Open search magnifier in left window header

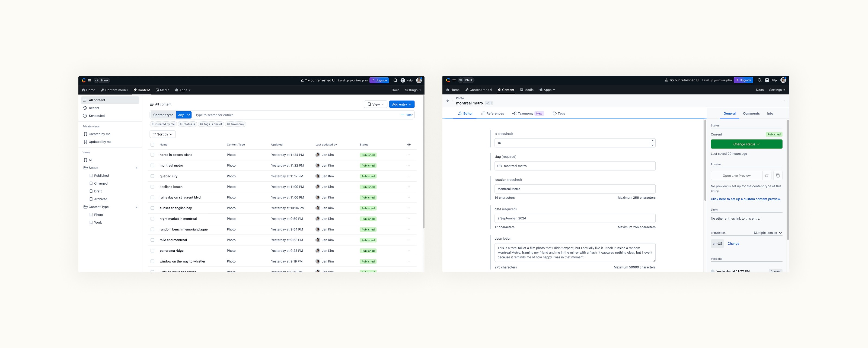395,80
